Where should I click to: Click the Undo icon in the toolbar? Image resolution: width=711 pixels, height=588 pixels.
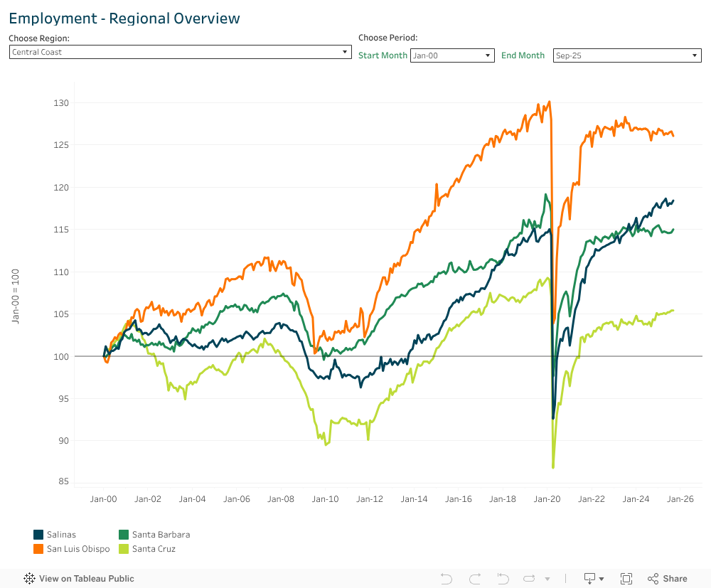point(447,579)
